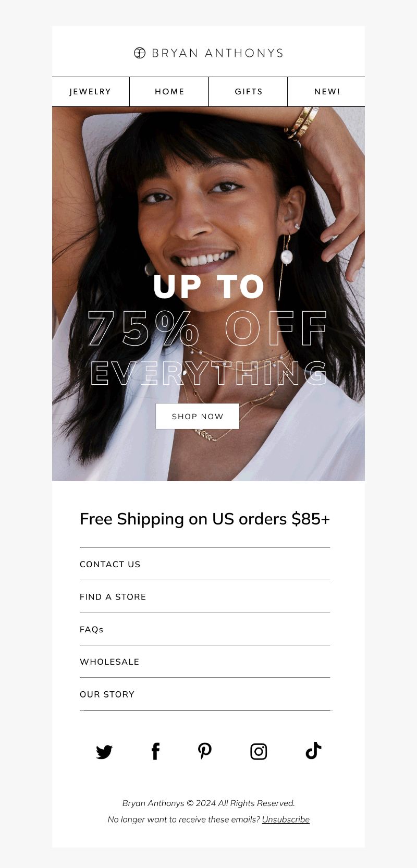The image size is (417, 868).
Task: Select the HOME navigation tab
Action: click(x=169, y=92)
